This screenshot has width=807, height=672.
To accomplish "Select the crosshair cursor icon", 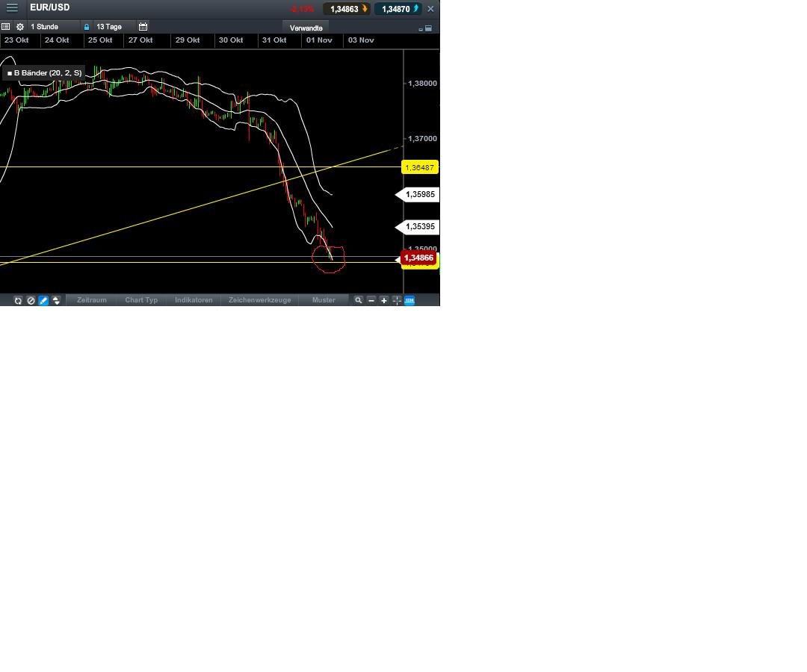I will pyautogui.click(x=396, y=300).
